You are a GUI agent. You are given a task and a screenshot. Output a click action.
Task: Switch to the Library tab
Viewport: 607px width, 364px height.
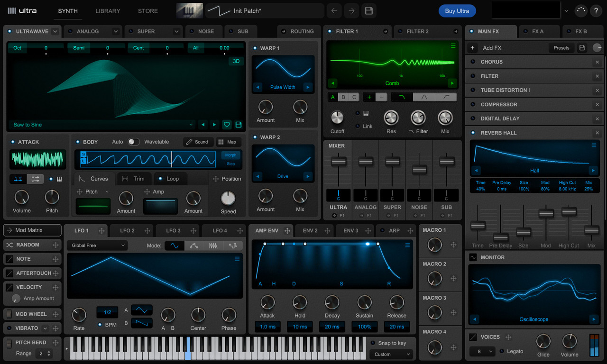pyautogui.click(x=108, y=11)
